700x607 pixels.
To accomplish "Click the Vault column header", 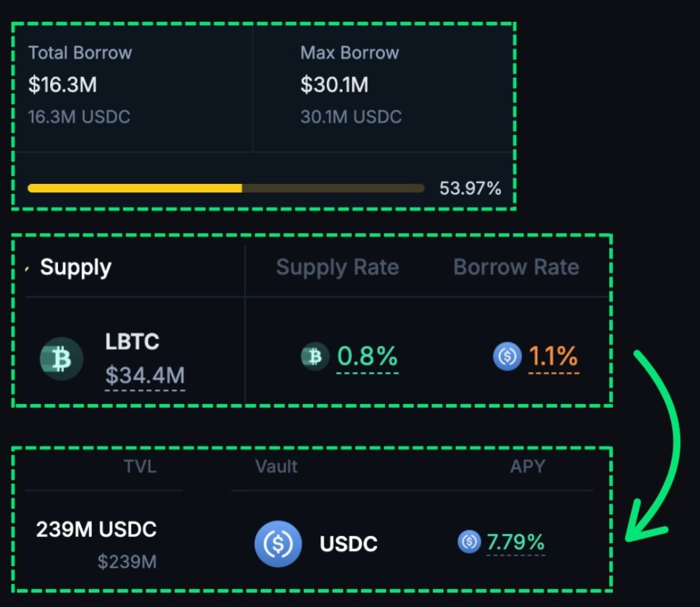I will coord(276,467).
